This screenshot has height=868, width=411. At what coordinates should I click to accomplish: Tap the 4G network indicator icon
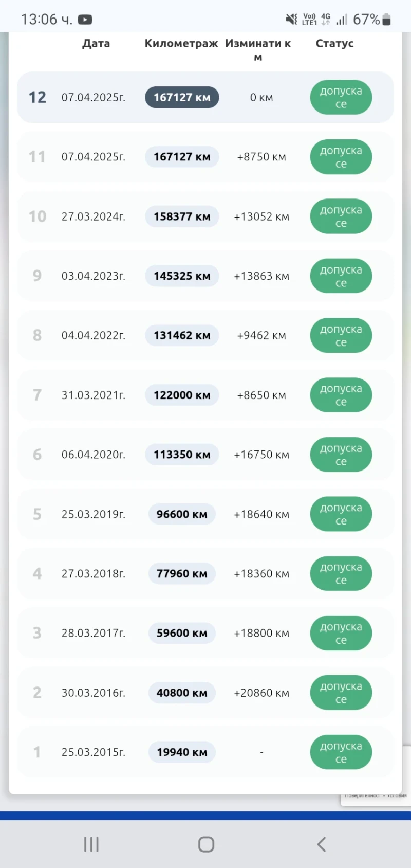[326, 19]
